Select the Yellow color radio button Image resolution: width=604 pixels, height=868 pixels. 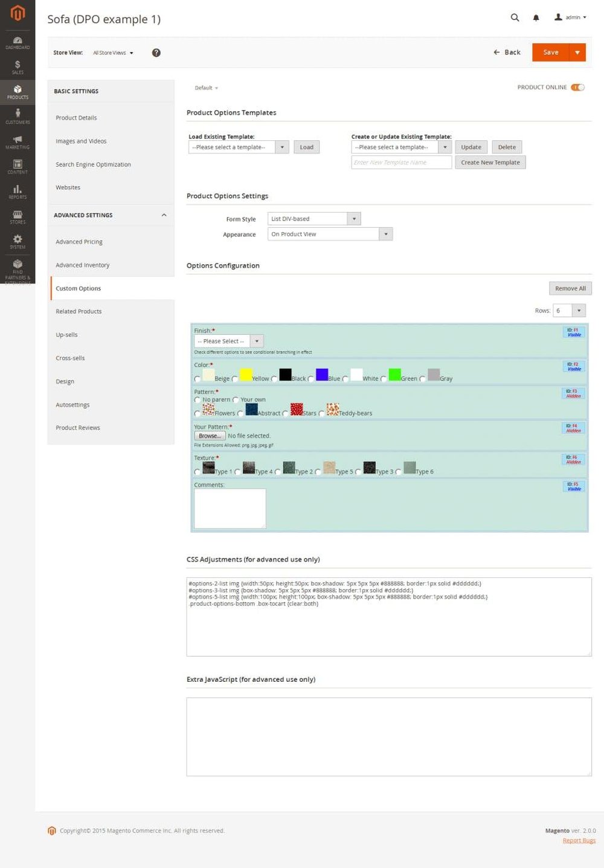[x=235, y=379]
